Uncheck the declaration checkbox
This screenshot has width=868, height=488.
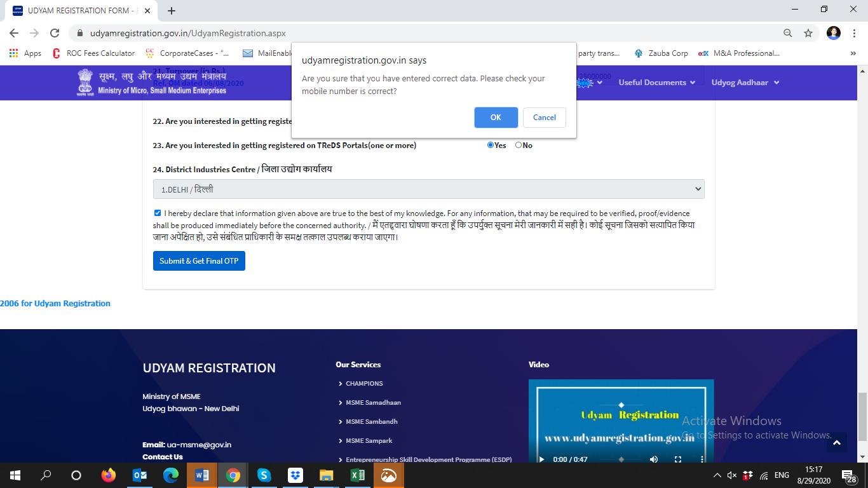pyautogui.click(x=158, y=213)
